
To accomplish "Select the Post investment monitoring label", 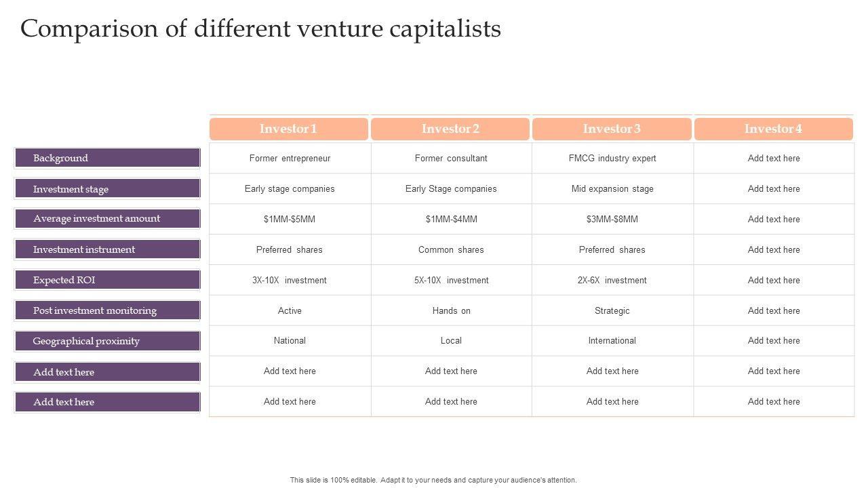I will 107,310.
